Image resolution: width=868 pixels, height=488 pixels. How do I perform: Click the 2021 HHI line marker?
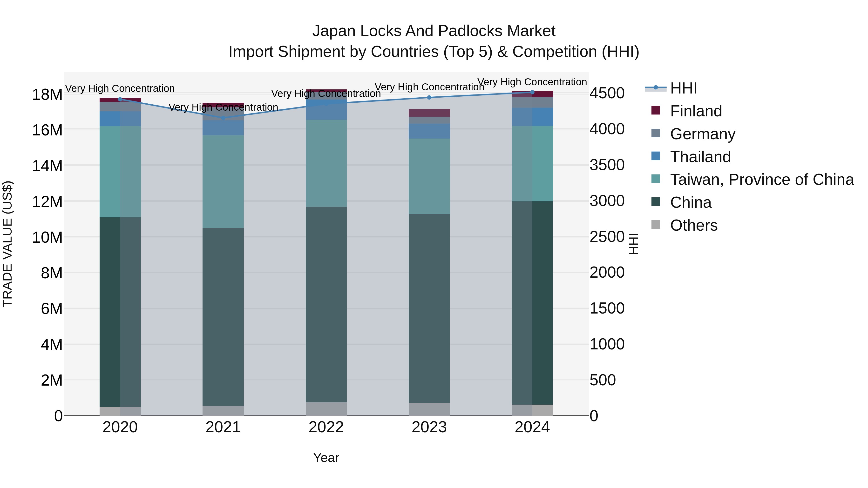coord(223,118)
